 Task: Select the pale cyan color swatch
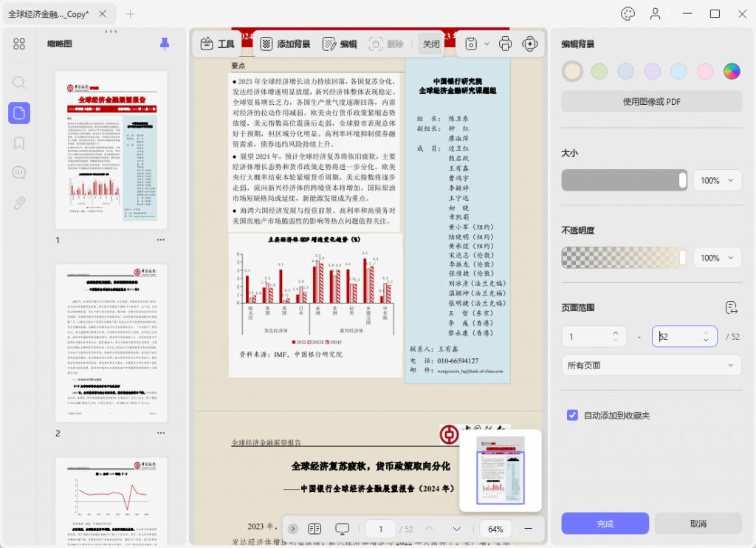point(678,72)
